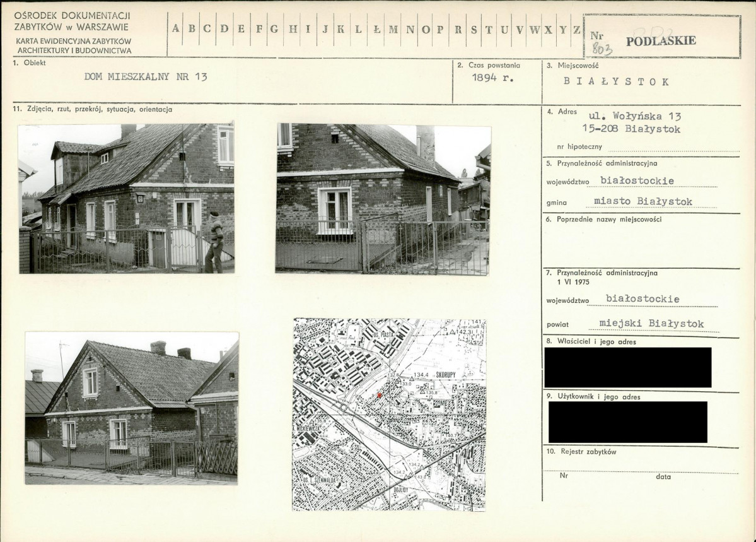Click the redacted owner block in section 8

pos(627,367)
